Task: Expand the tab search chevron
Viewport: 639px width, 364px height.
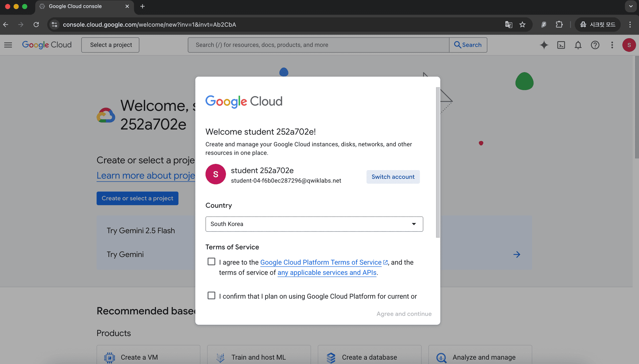Action: 631,6
